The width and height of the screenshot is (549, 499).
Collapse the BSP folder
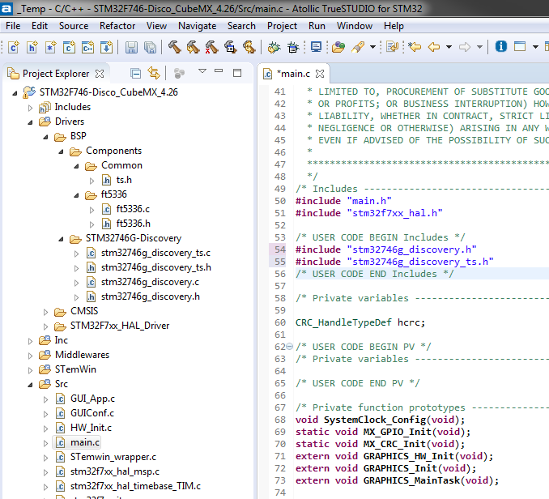(46, 137)
